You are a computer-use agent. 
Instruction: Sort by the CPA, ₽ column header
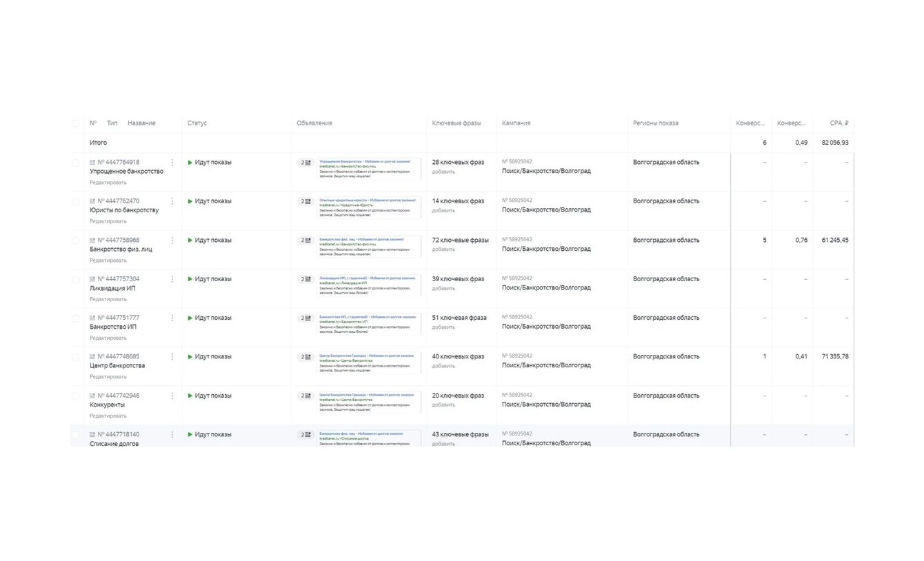(x=838, y=123)
